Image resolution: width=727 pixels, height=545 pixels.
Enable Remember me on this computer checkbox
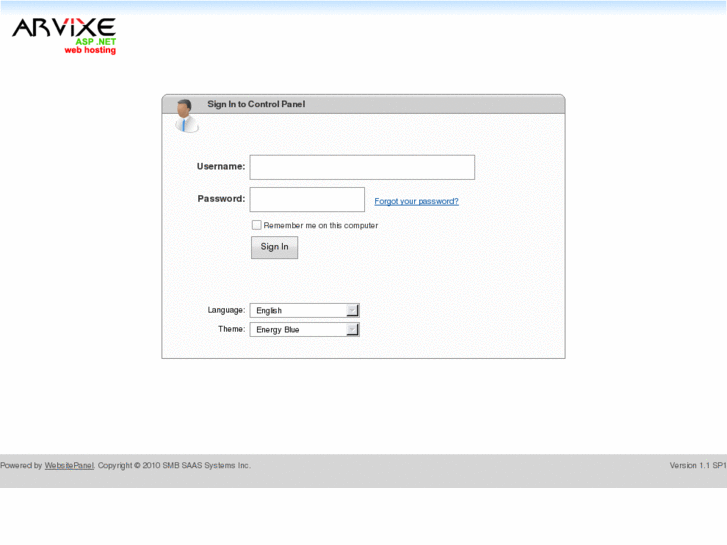pyautogui.click(x=256, y=225)
